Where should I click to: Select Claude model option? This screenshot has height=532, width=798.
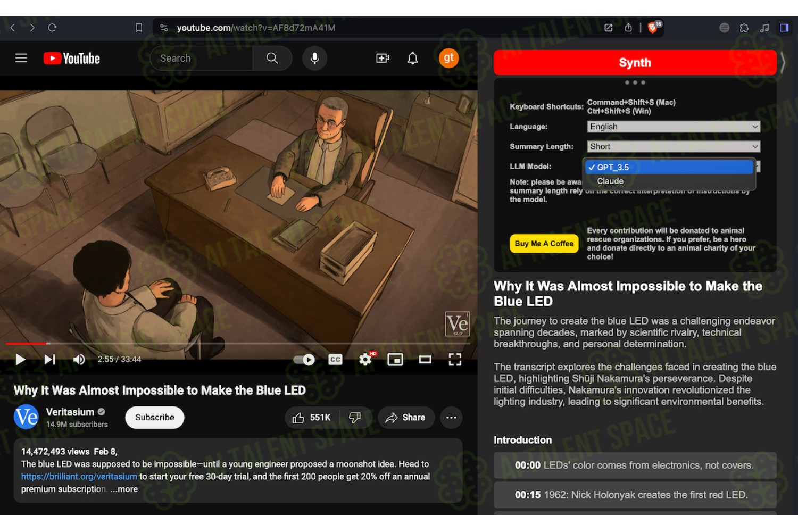[x=669, y=181]
